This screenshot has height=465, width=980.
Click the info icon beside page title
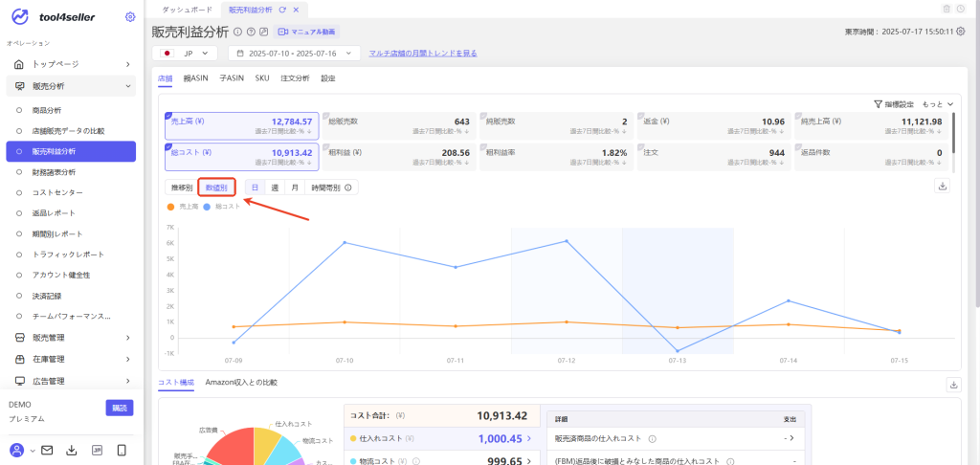point(237,32)
